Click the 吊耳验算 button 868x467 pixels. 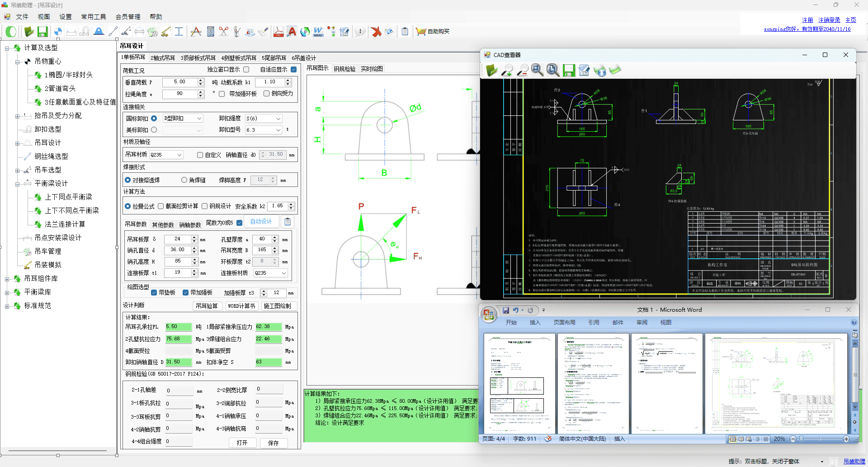(207, 306)
